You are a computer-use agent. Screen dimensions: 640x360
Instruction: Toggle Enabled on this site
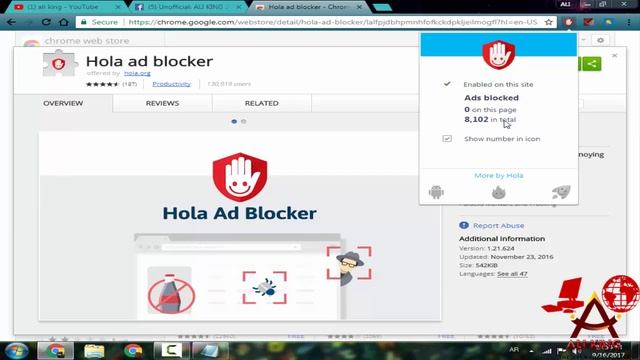[489, 84]
